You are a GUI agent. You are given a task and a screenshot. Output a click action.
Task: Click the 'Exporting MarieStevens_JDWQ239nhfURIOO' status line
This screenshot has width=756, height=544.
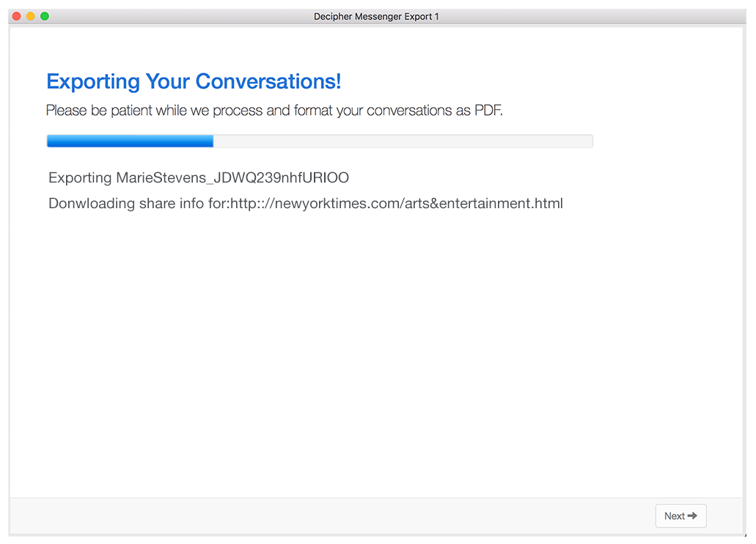click(199, 178)
